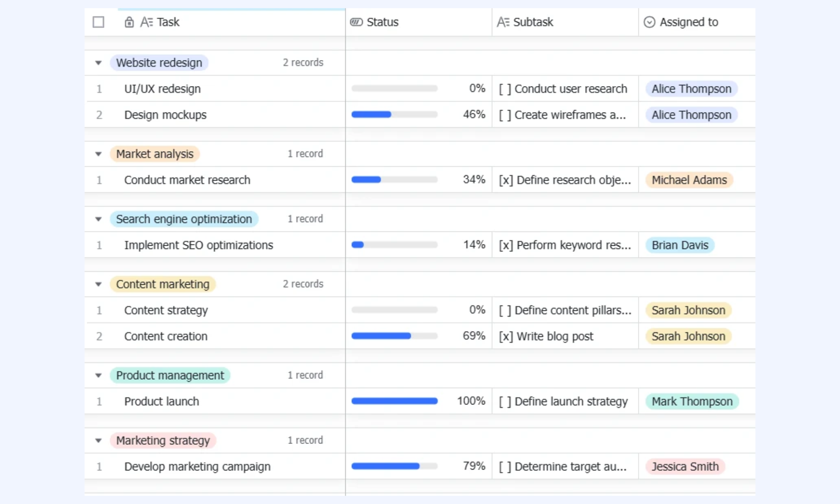This screenshot has height=504, width=840.
Task: Select the Product launch task cell
Action: pyautogui.click(x=215, y=402)
